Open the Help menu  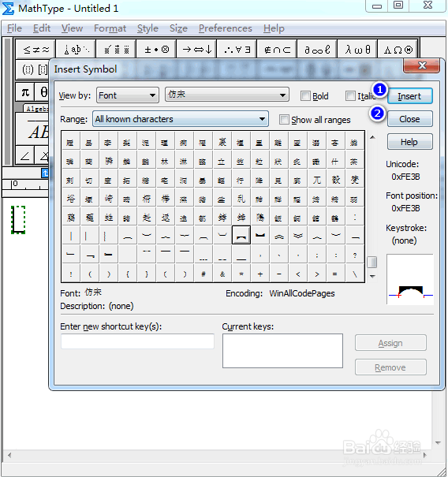pyautogui.click(x=274, y=28)
